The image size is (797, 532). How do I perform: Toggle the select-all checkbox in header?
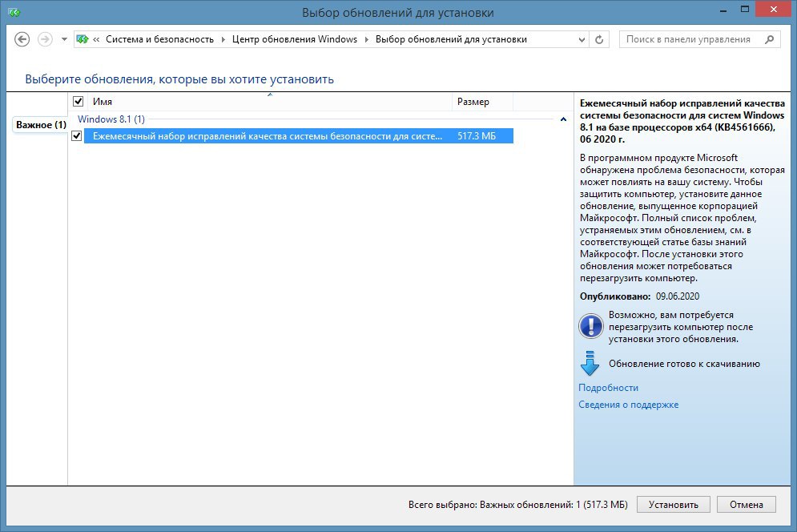(78, 101)
